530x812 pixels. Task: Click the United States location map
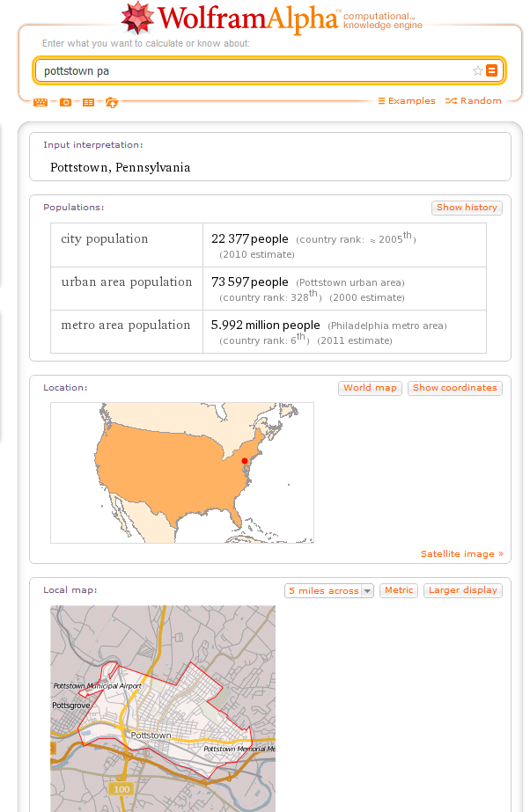click(182, 472)
